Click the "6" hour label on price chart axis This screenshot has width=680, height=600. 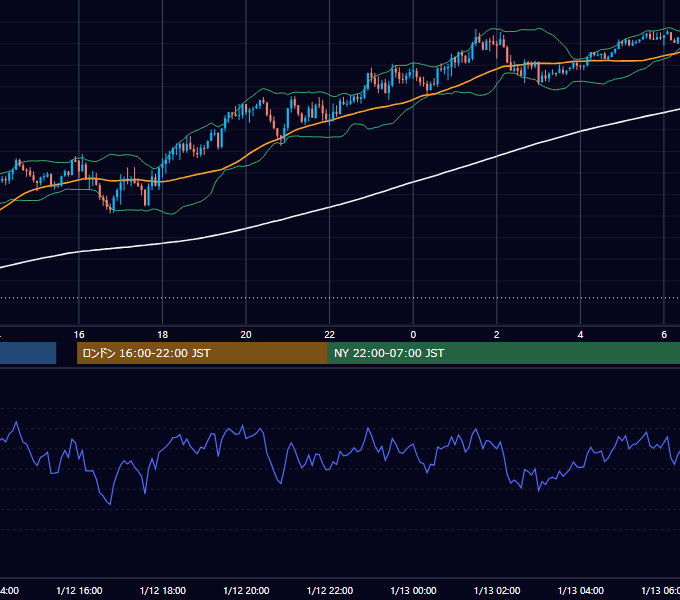664,335
